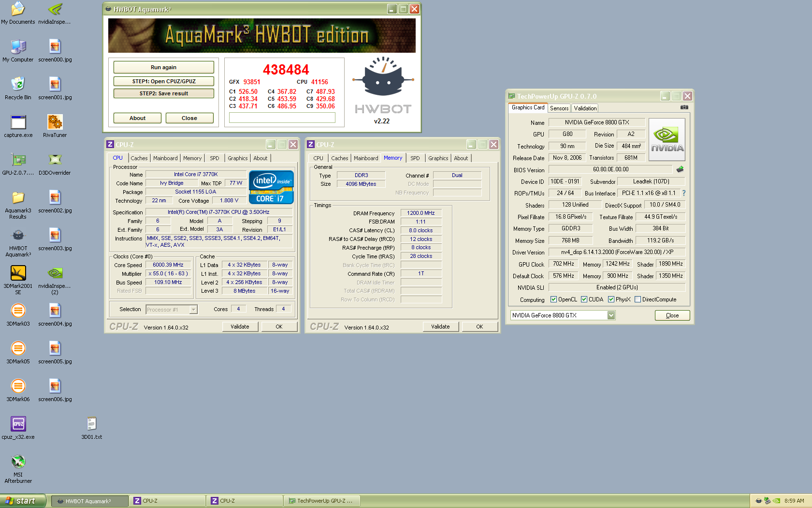Open the Processor Selection dropdown in CPU-Z
Viewport: 812px width, 508px height.
(x=193, y=310)
